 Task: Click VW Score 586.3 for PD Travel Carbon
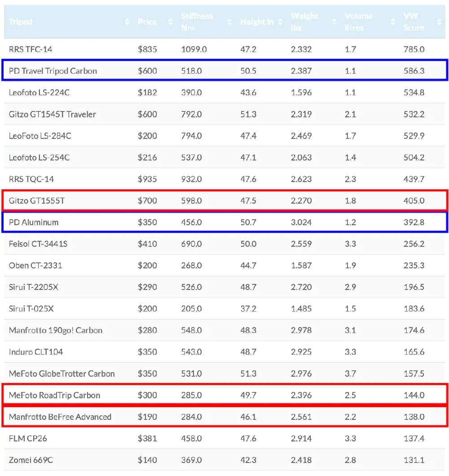(414, 71)
